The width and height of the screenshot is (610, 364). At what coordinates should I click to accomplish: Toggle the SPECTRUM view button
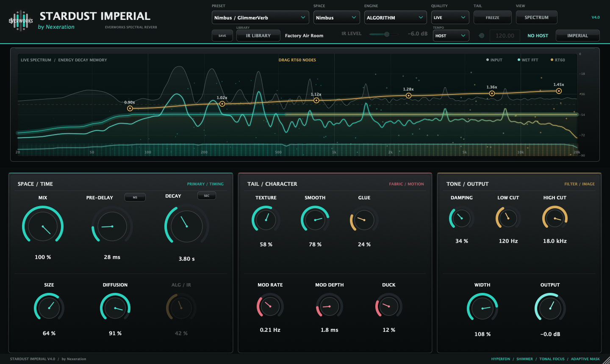point(537,18)
